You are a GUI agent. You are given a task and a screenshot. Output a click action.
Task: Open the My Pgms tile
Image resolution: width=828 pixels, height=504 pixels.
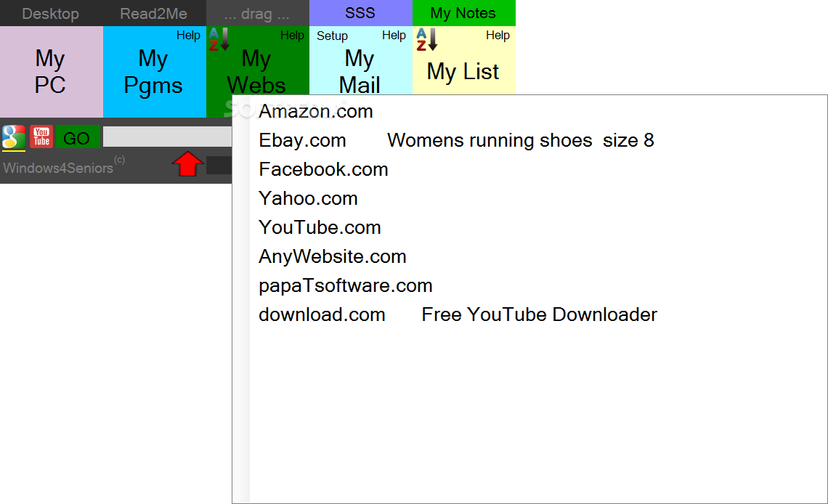(154, 72)
